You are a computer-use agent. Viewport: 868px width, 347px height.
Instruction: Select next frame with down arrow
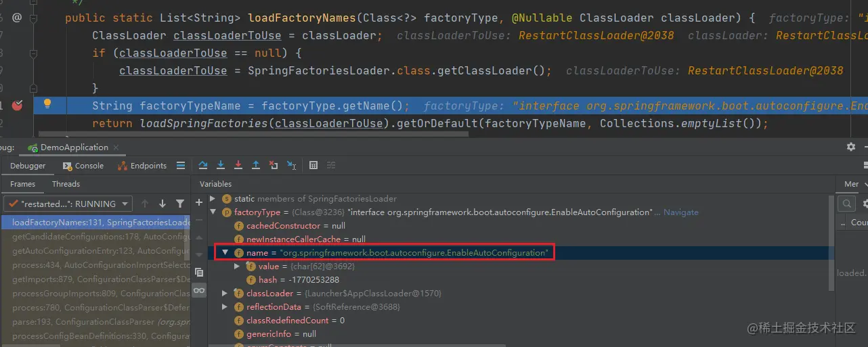[x=162, y=204]
